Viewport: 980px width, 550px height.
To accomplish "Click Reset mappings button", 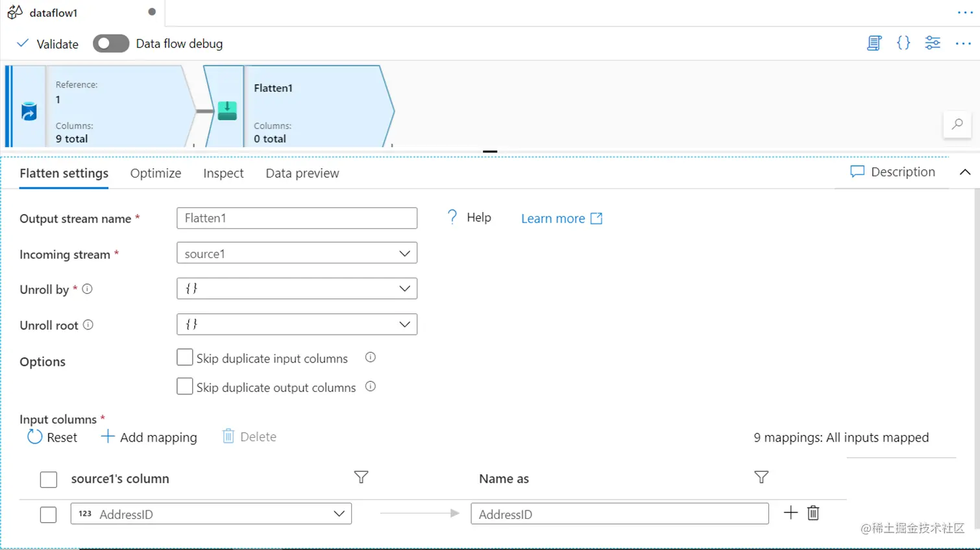I will click(x=52, y=437).
